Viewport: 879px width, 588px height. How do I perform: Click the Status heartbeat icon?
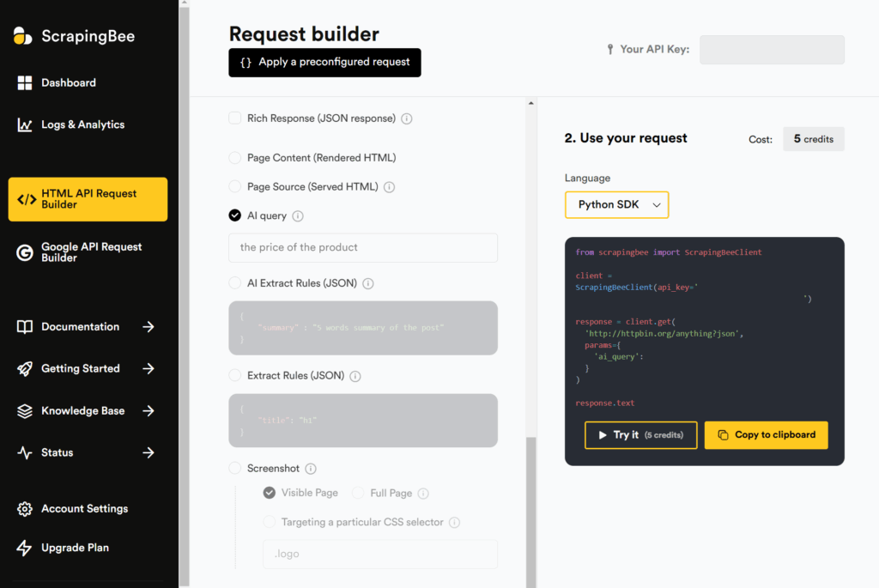27,452
